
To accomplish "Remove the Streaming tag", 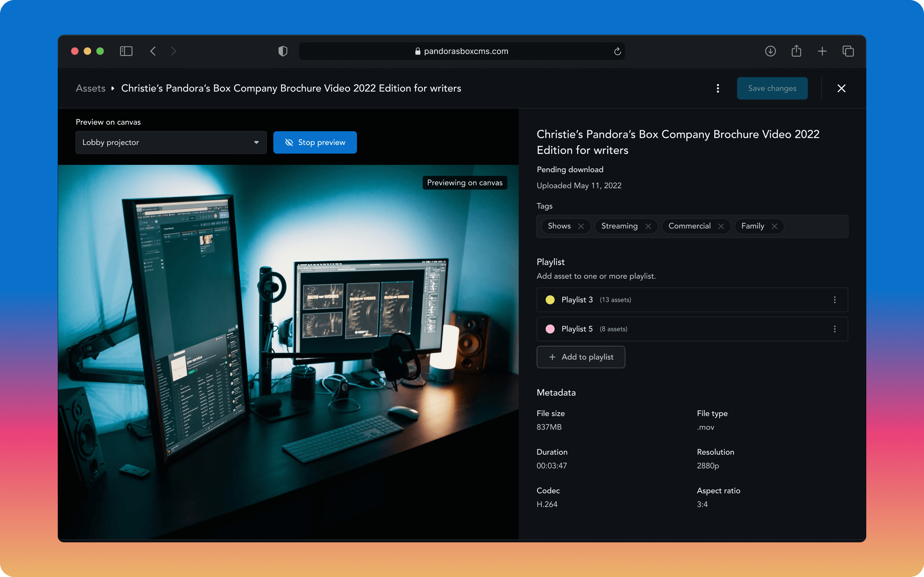I will 648,226.
